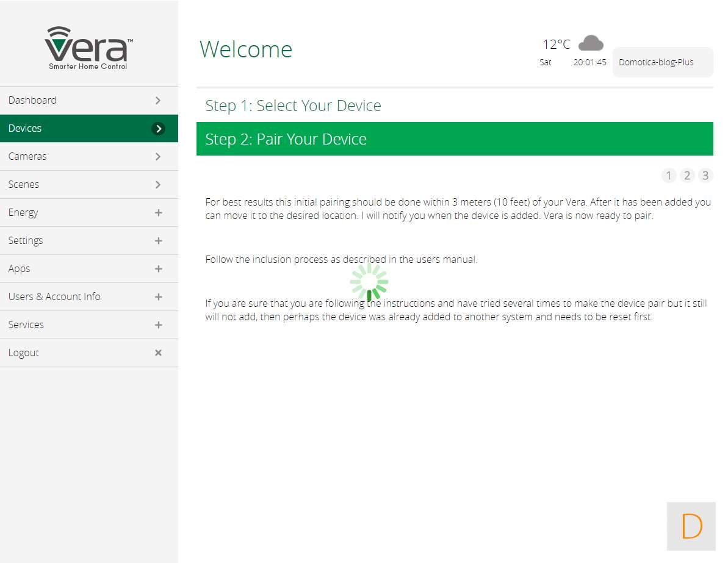Expand the Settings menu plus
728x563 pixels.
tap(158, 241)
